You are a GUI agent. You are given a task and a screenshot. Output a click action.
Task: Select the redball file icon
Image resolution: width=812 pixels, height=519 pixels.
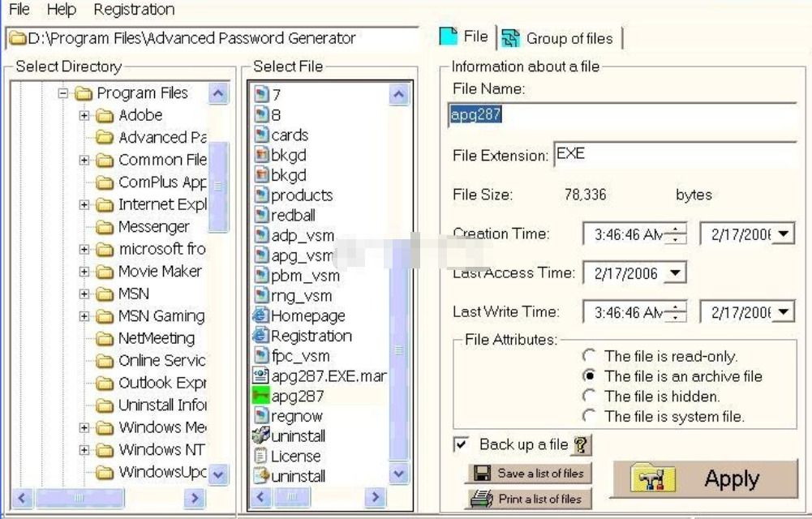click(261, 215)
